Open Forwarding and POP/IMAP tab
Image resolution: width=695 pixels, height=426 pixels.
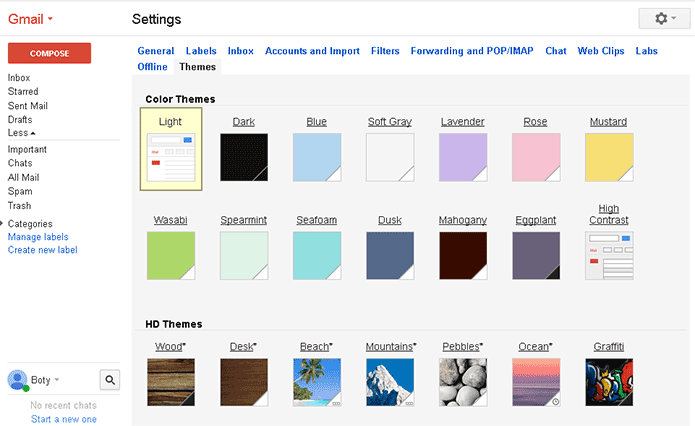pyautogui.click(x=472, y=51)
